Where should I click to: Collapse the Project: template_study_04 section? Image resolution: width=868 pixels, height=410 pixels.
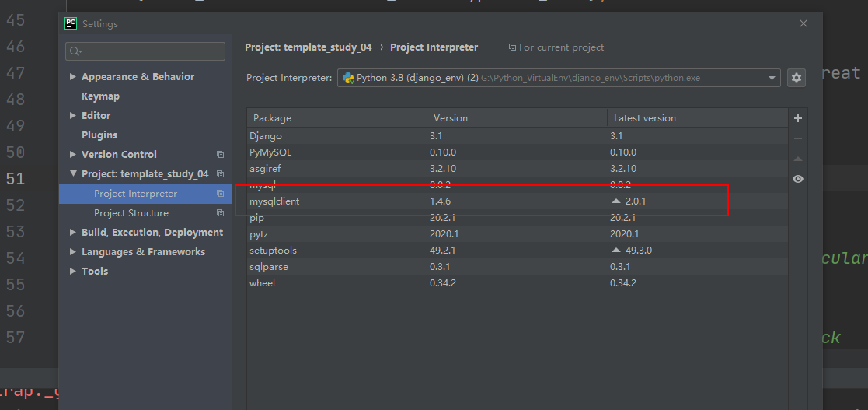coord(72,173)
